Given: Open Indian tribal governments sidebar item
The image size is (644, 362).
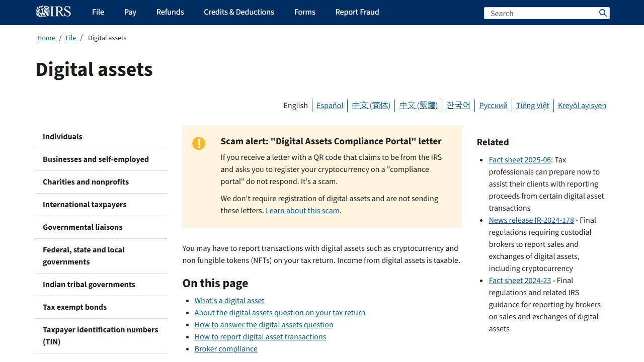Looking at the screenshot, I should coord(101,285).
